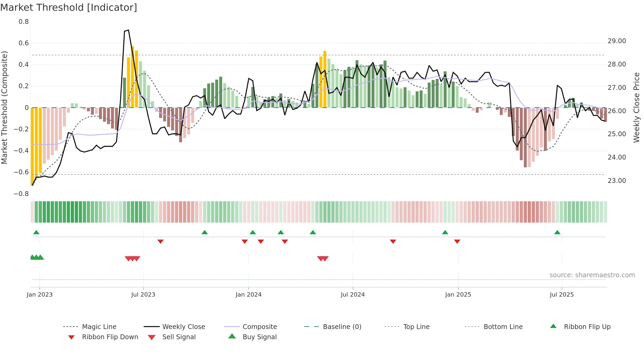Click the 29.00 price axis label
Screen dimensions: 644x362
(617, 41)
